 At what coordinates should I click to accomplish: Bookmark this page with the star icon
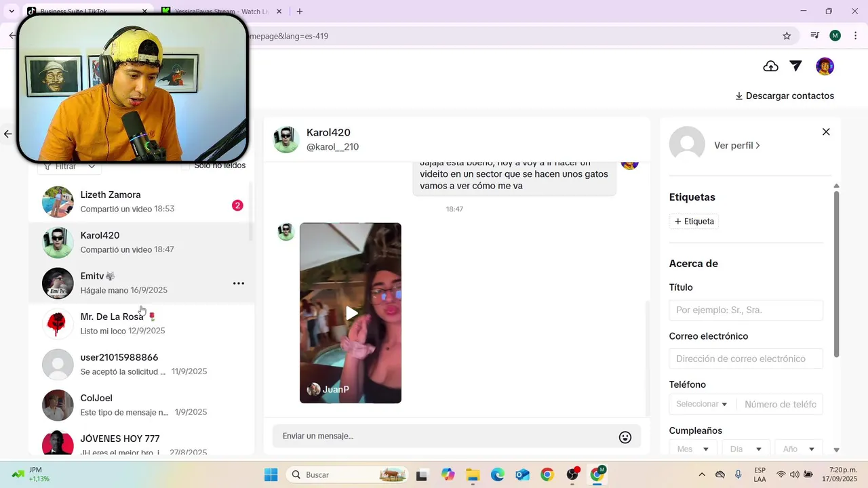pos(787,36)
